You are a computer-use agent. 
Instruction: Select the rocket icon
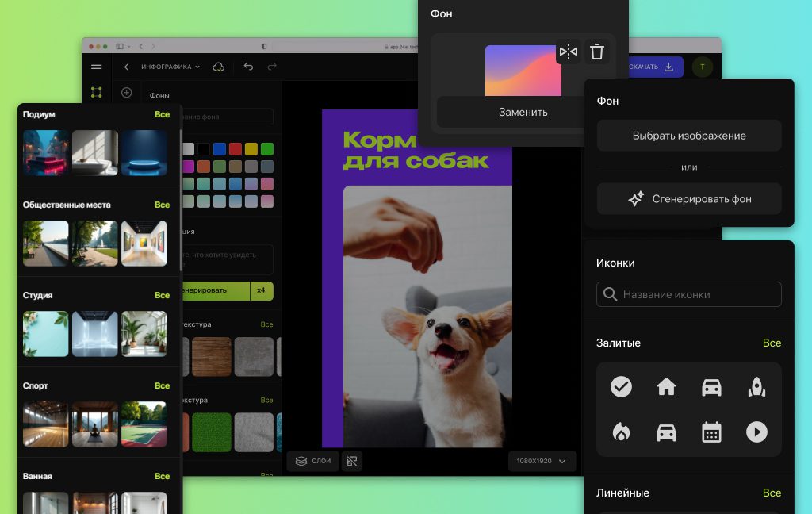pos(756,386)
